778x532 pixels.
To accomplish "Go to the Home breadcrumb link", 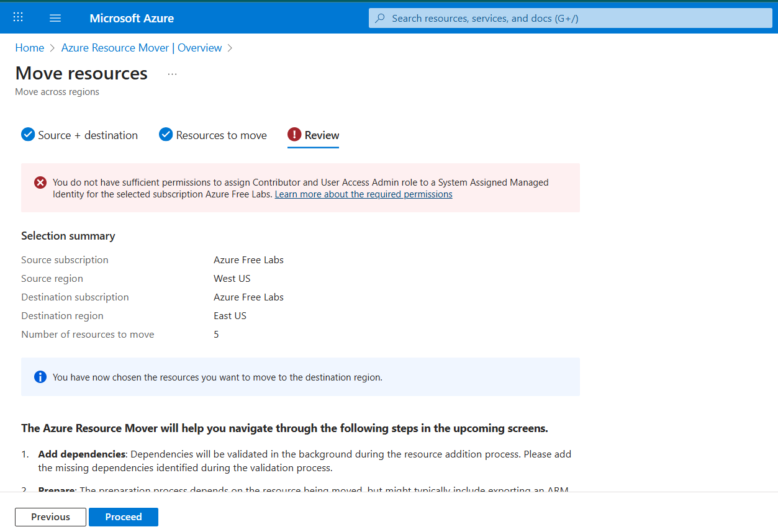I will point(30,48).
